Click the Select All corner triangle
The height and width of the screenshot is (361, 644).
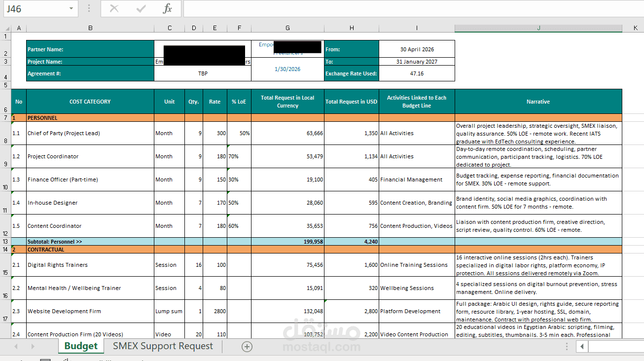click(x=7, y=28)
